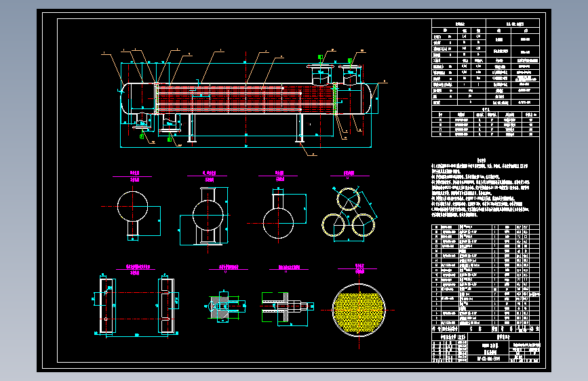Select the design parameter table at top right
Image resolution: width=588 pixels, height=381 pixels.
486,62
